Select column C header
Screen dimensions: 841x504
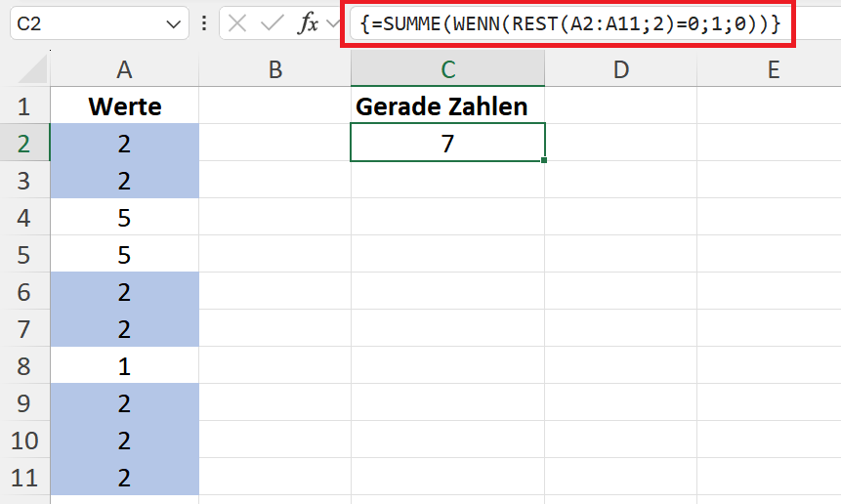click(x=448, y=69)
